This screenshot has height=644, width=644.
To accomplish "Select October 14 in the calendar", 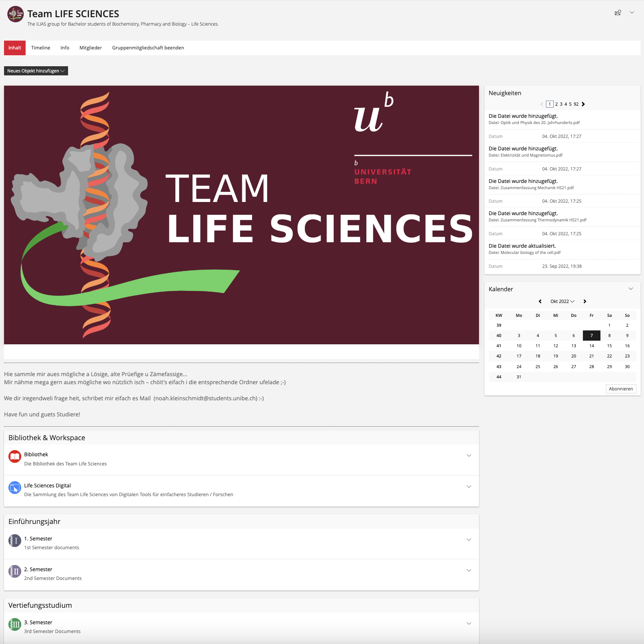I will click(x=591, y=346).
